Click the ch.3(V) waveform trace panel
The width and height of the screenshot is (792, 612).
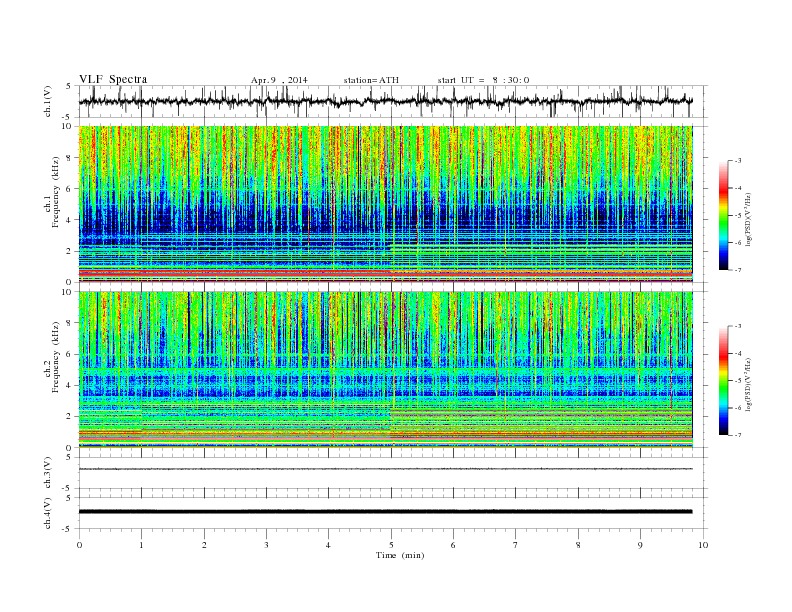(393, 473)
